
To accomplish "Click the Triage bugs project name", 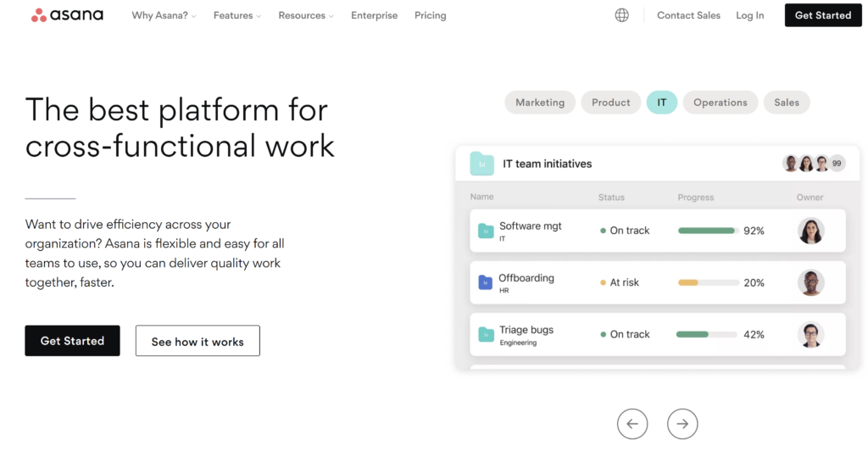I will click(526, 330).
